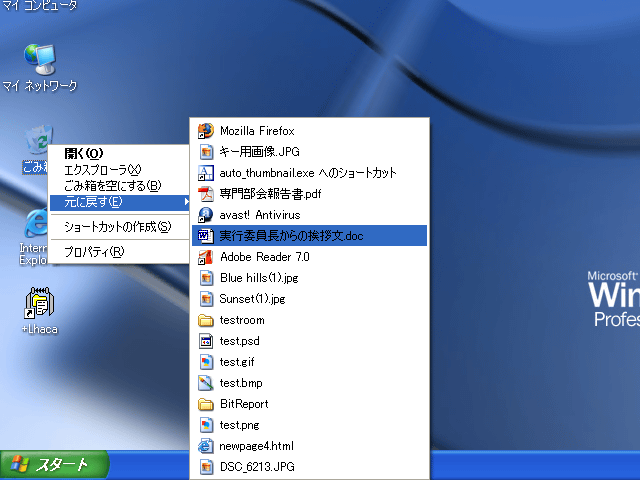
Task: Click the PDF icon for 専門部会報告書.pdf
Action: pos(206,194)
